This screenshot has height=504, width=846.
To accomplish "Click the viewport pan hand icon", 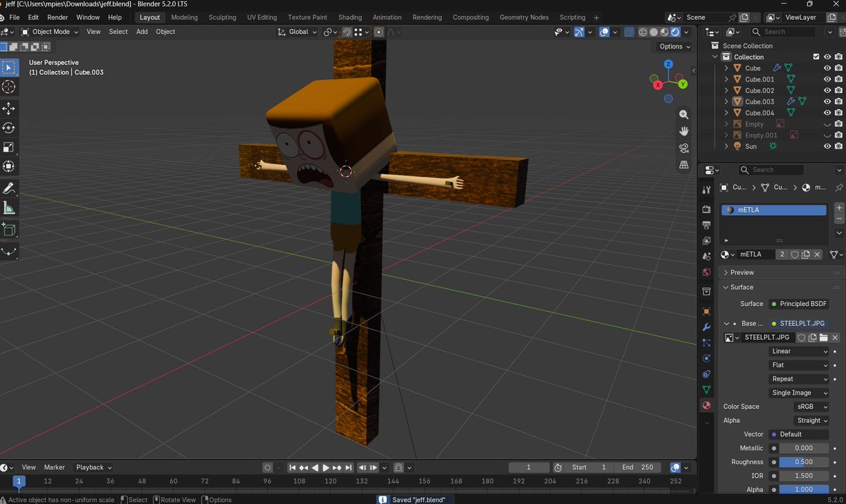I will click(683, 131).
